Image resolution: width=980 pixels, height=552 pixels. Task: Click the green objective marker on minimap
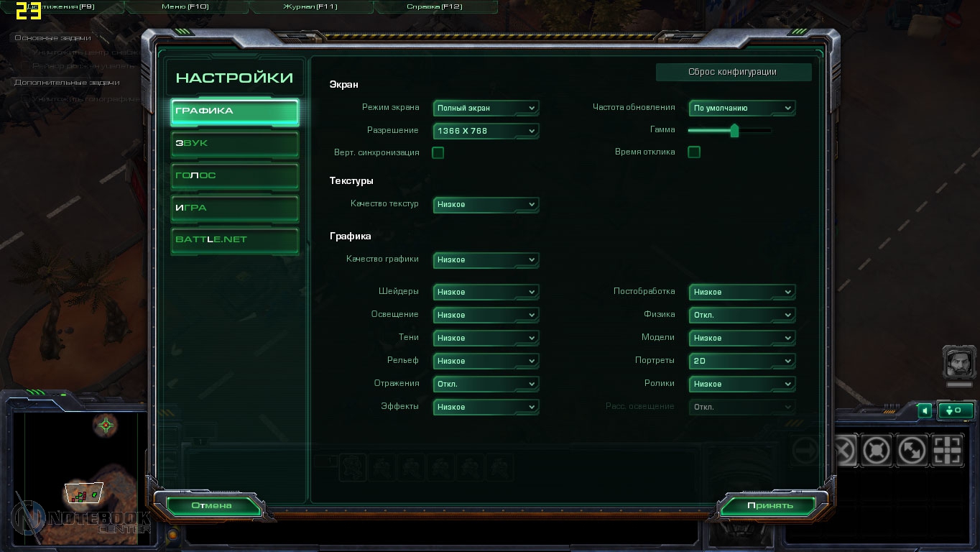point(106,425)
